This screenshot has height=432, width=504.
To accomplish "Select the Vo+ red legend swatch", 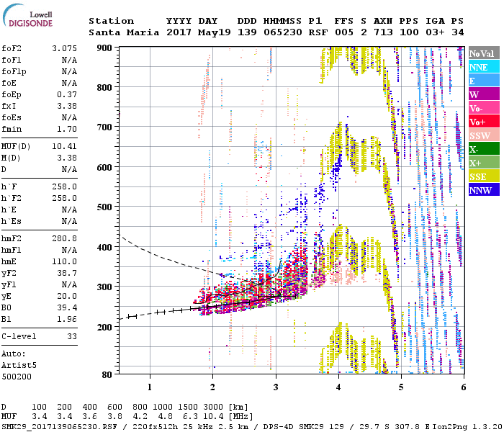I will tap(484, 122).
